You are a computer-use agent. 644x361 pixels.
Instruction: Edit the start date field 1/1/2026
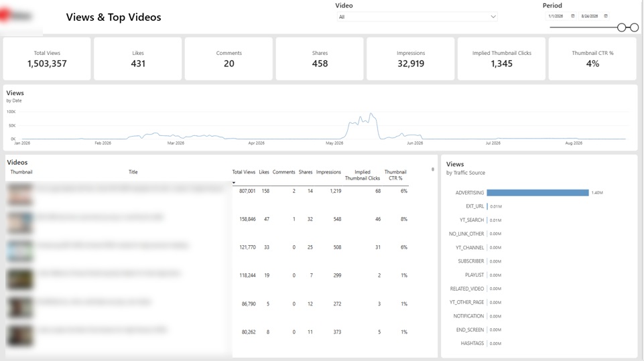[x=556, y=16]
